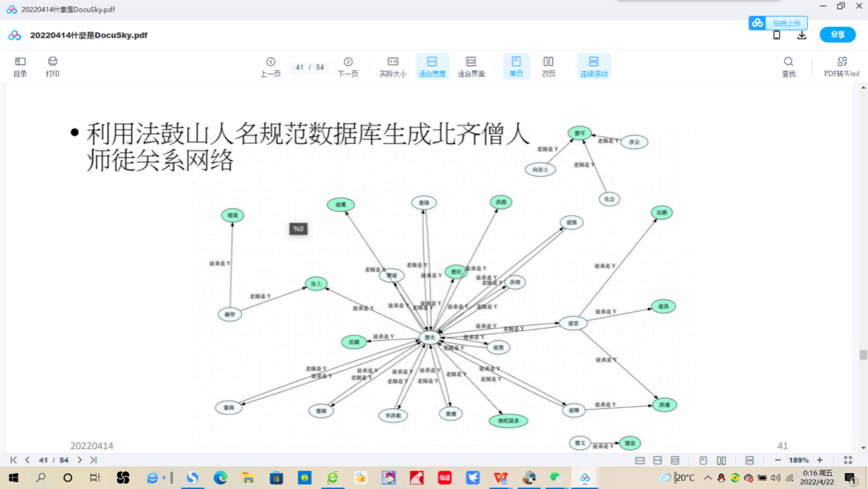Screen dimensions: 868x489
Task: Jump to first page in bottom bar
Action: point(13,460)
